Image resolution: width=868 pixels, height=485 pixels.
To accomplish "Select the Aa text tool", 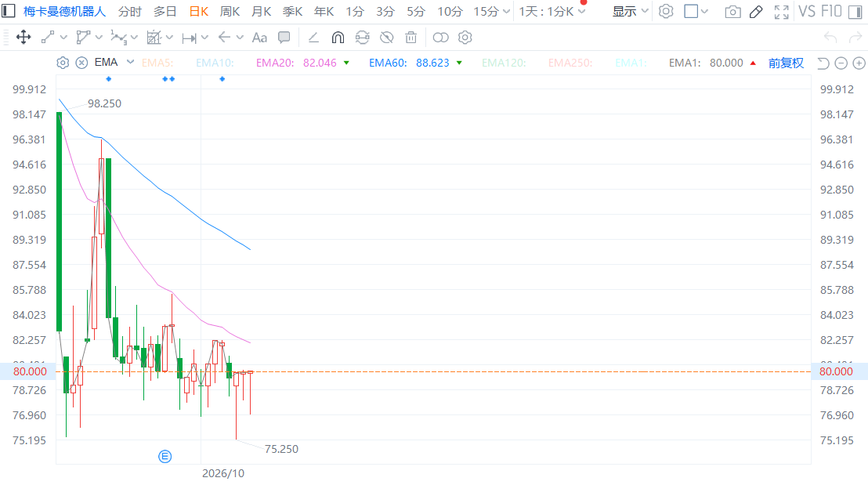I will (259, 38).
